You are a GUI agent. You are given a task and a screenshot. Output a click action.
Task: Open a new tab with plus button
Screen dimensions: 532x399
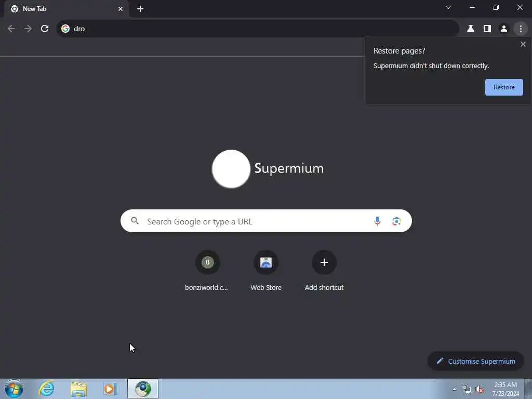click(x=140, y=9)
